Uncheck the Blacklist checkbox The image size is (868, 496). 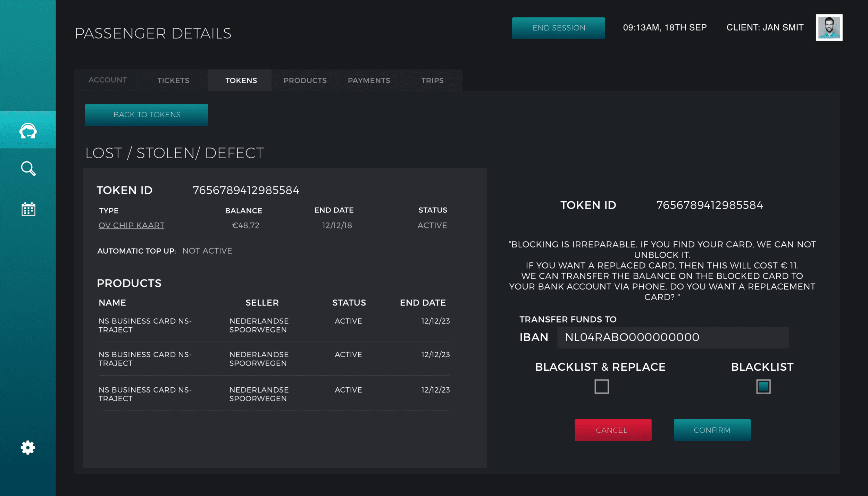[x=763, y=386]
